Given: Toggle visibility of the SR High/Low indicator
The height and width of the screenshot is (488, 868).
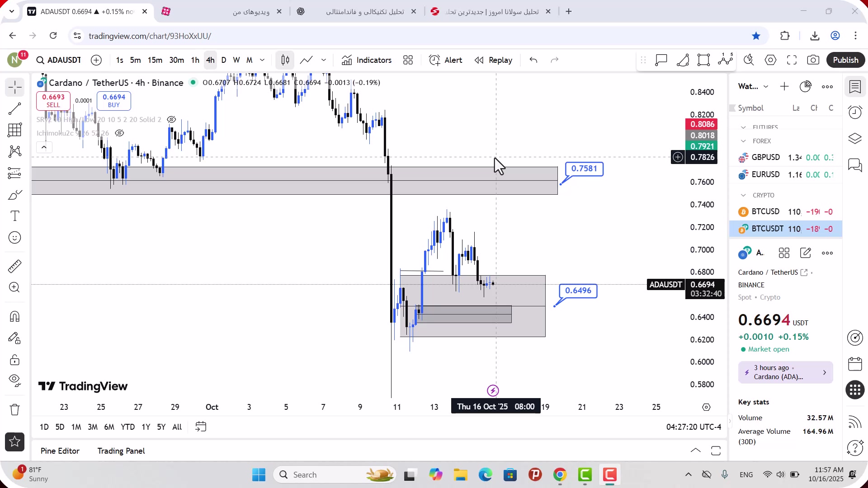Looking at the screenshot, I should point(171,120).
